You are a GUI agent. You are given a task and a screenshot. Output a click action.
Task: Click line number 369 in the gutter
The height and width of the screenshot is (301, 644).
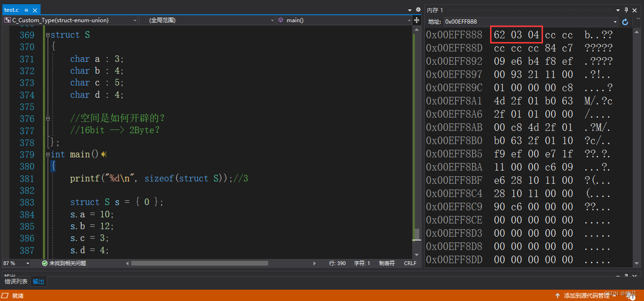click(x=27, y=35)
